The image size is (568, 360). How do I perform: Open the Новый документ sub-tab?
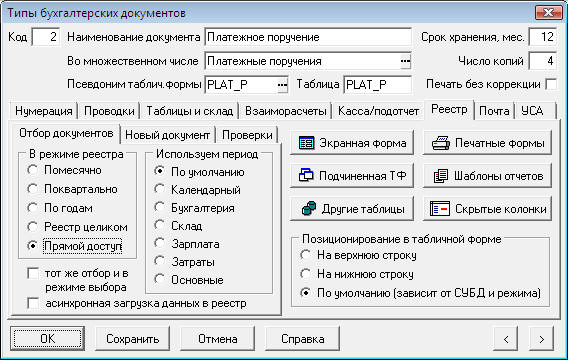point(167,135)
